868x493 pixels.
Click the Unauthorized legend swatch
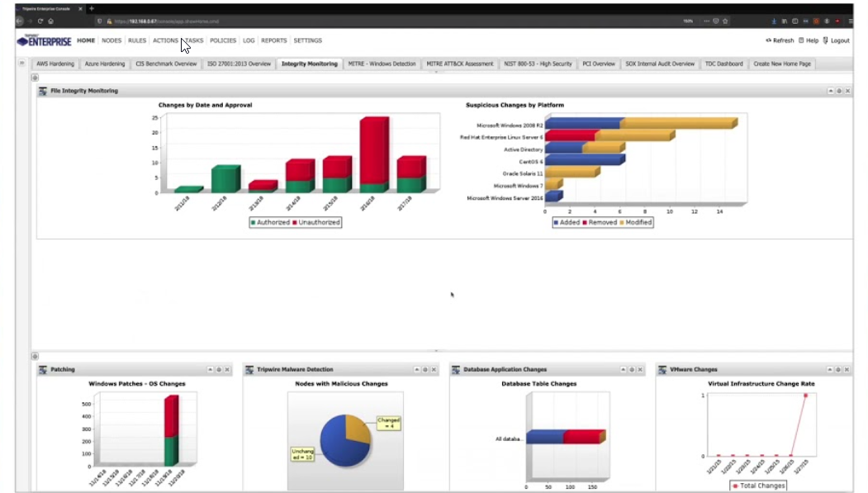295,222
